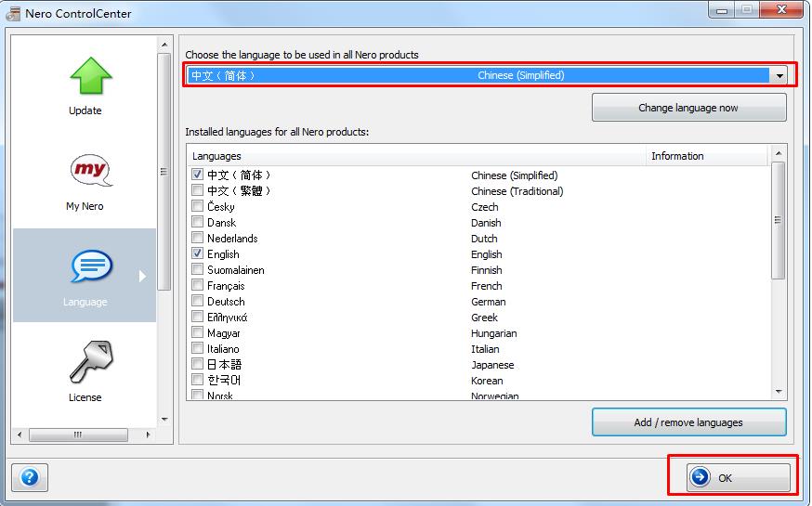This screenshot has width=812, height=506.
Task: Open the License key icon
Action: (91, 362)
